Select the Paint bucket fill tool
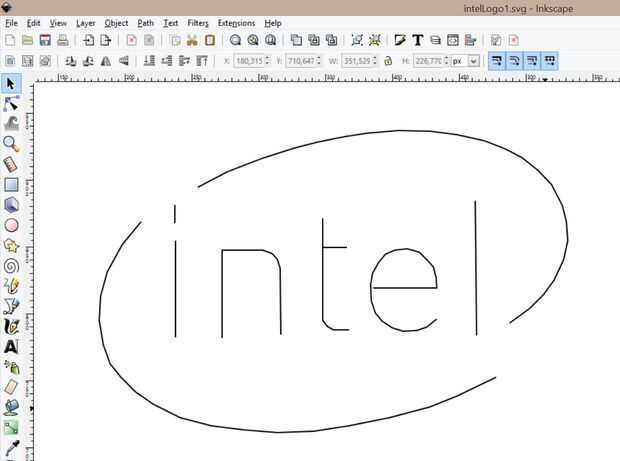The width and height of the screenshot is (620, 461). [x=11, y=408]
